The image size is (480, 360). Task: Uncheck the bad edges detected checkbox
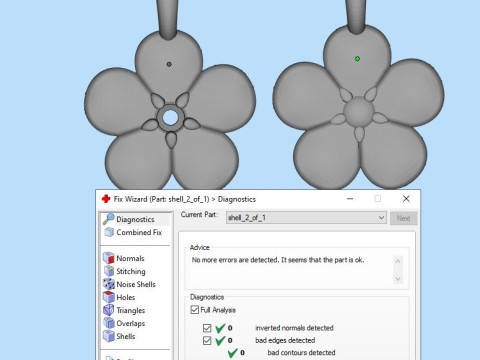pyautogui.click(x=207, y=340)
